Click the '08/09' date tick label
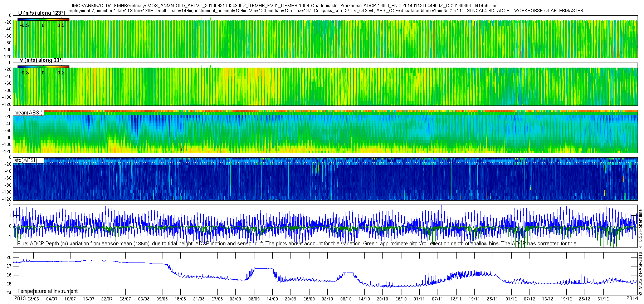This screenshot has height=304, width=644. pyautogui.click(x=254, y=299)
